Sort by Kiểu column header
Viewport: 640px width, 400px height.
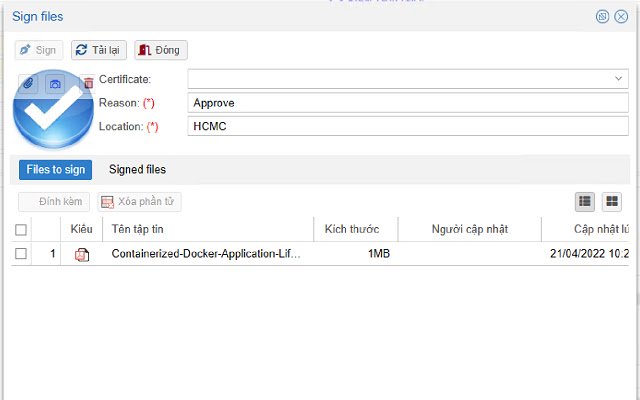(x=81, y=229)
